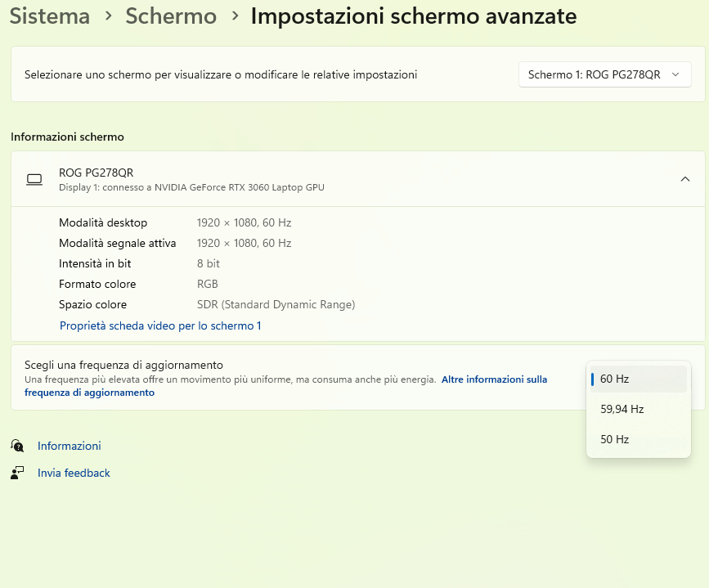Image resolution: width=709 pixels, height=588 pixels.
Task: Collapse the ROG PG278QR info section
Action: 685,179
